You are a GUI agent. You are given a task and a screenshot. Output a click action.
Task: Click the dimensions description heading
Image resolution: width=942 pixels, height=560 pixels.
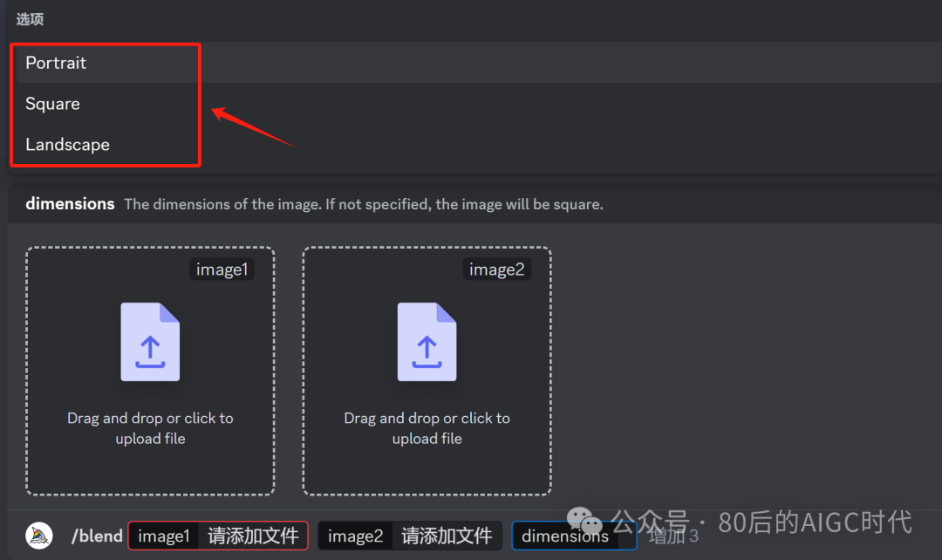point(70,204)
